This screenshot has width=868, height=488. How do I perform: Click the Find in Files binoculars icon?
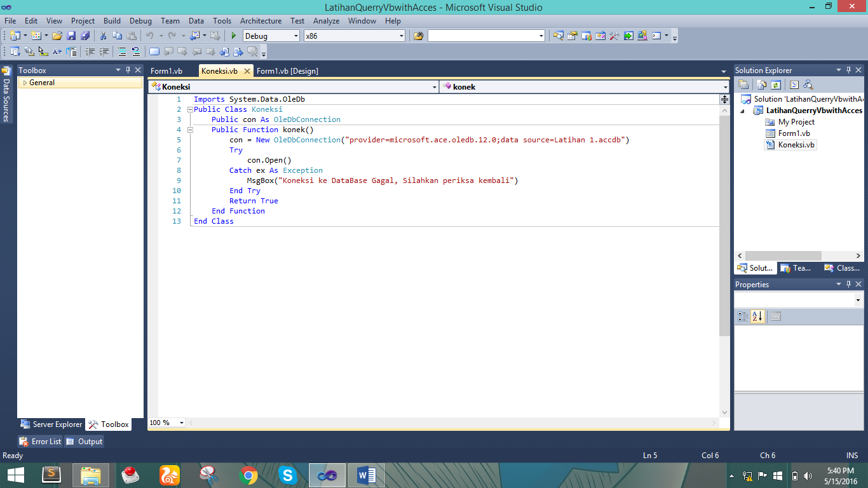[x=418, y=36]
